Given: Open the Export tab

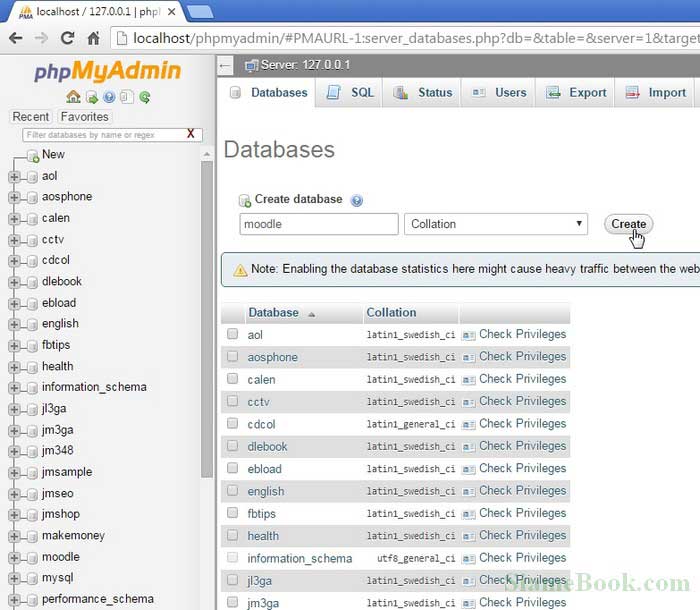Looking at the screenshot, I should pos(575,93).
